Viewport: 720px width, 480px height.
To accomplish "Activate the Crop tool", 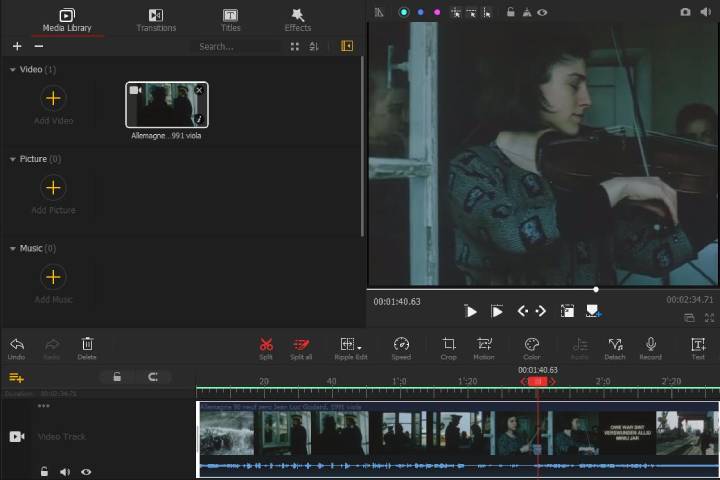I will tap(449, 344).
